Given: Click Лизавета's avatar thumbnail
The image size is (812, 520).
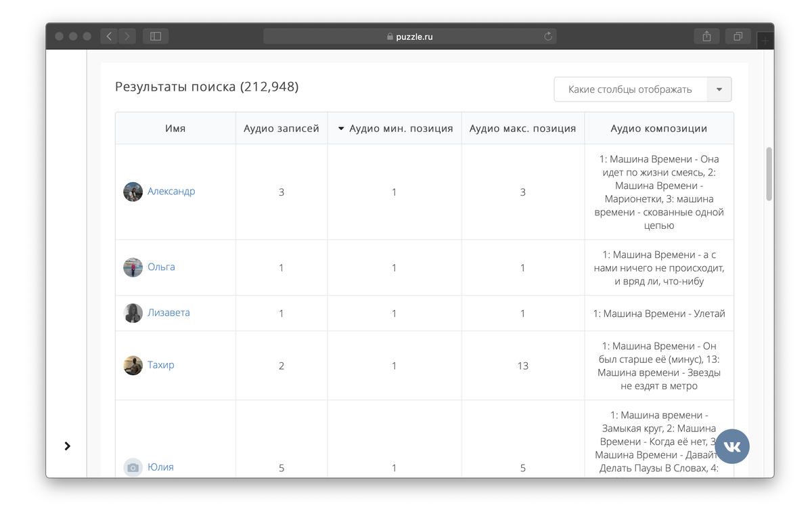Looking at the screenshot, I should click(133, 313).
